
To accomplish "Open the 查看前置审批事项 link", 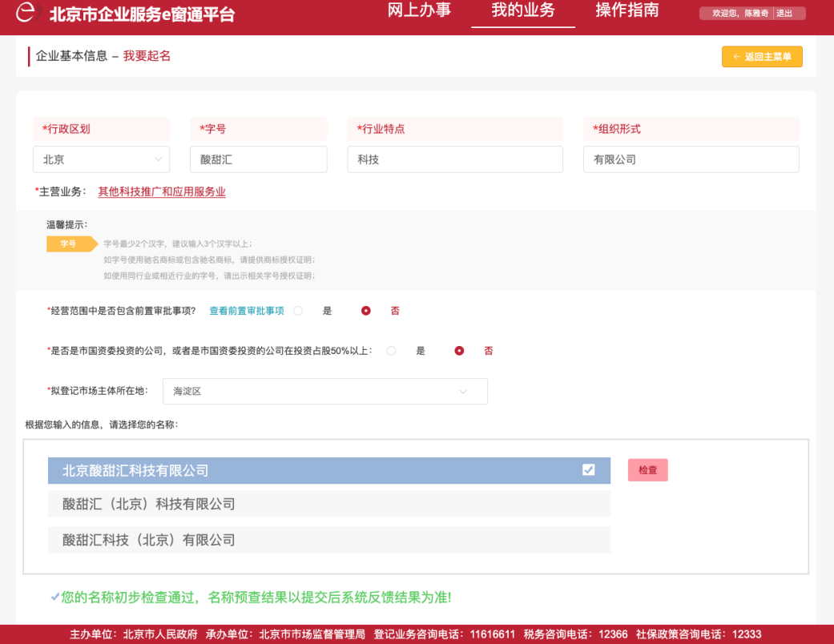I will tap(247, 311).
